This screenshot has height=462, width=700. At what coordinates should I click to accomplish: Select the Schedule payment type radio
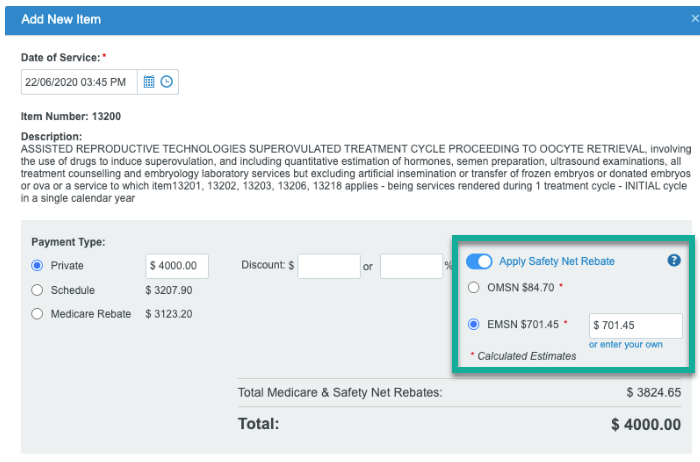click(37, 290)
